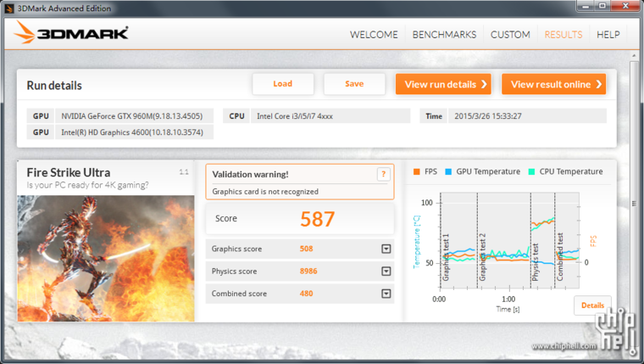The width and height of the screenshot is (644, 364).
Task: Click the vertical scrollbar thumb
Action: click(x=634, y=204)
